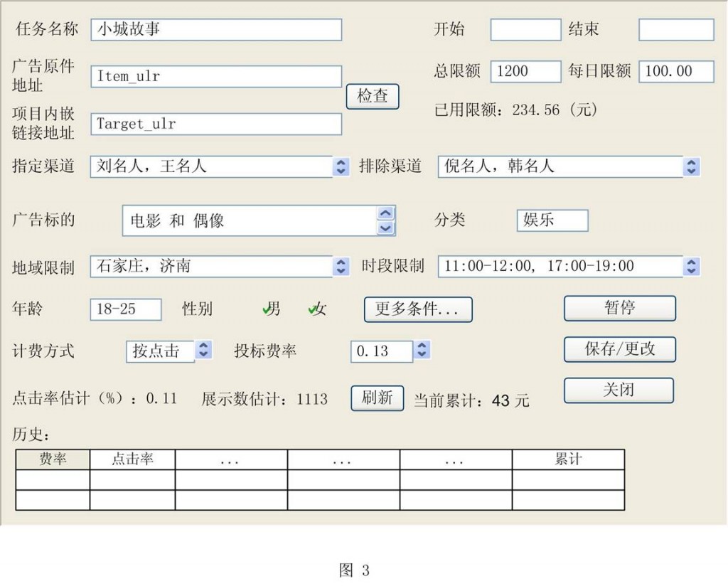Viewport: 728px width, 586px height.
Task: Click the 分类 field showing 娱乐
Action: [x=552, y=220]
